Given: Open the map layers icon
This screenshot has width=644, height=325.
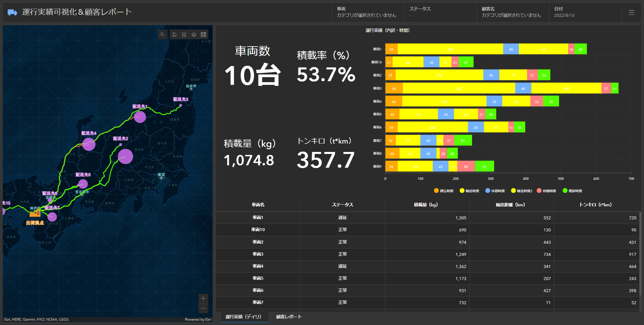Looking at the screenshot, I should coord(194,35).
